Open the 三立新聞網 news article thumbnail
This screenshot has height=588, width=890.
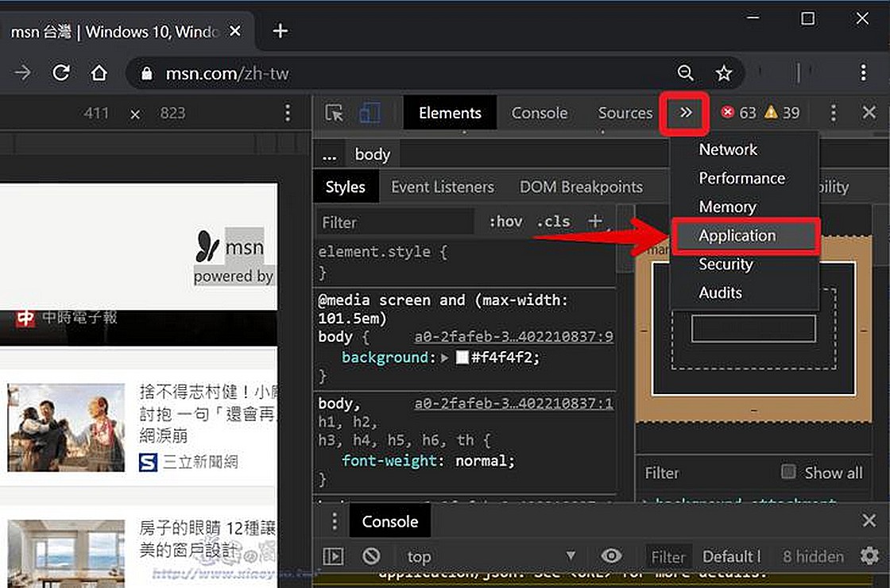click(66, 427)
